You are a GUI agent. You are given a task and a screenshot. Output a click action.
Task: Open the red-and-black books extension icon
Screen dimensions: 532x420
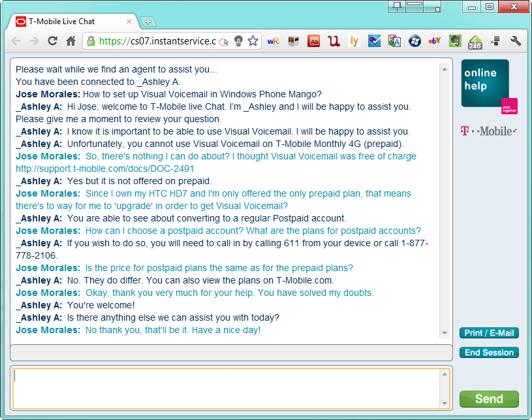[x=294, y=41]
